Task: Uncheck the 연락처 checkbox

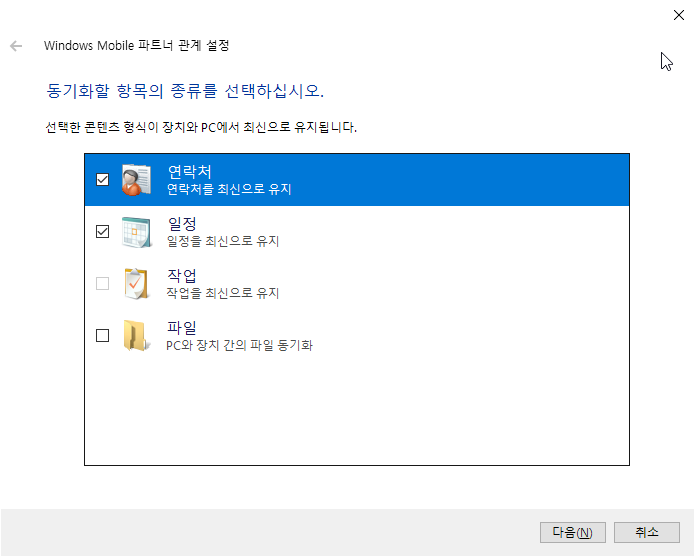Action: pyautogui.click(x=102, y=179)
